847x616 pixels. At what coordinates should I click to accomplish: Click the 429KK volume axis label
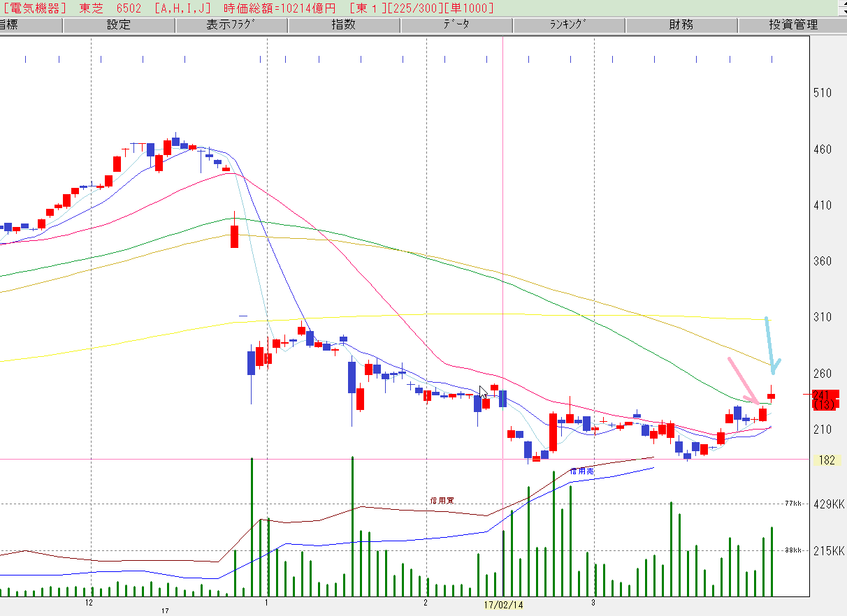[x=828, y=504]
